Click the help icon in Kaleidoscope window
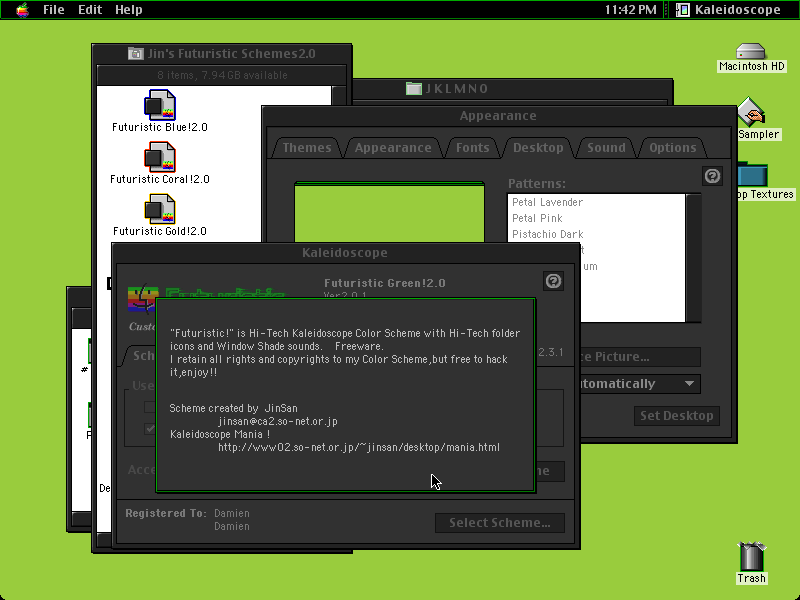Image resolution: width=800 pixels, height=600 pixels. (554, 281)
